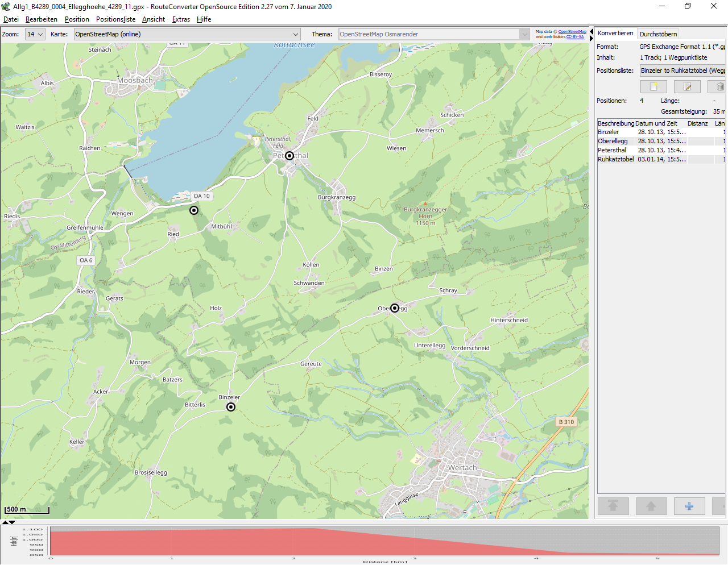Click the Beschreibung column header
Image resolution: width=728 pixels, height=565 pixels.
[x=615, y=123]
